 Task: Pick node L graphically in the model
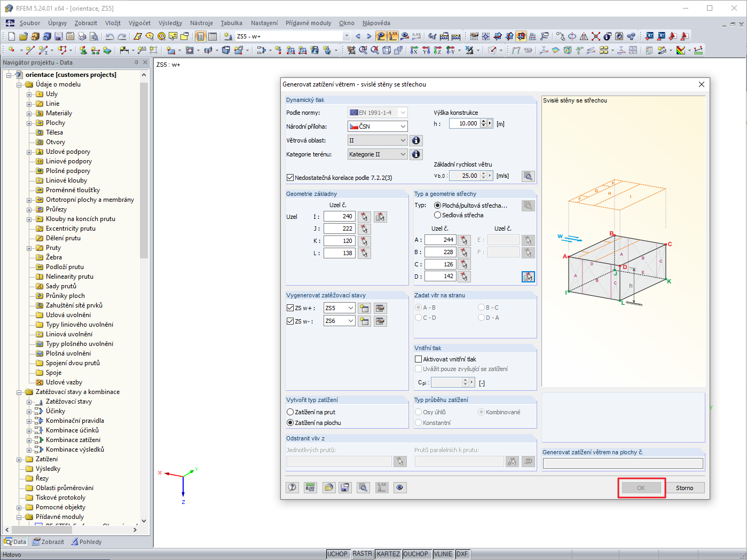[x=364, y=253]
